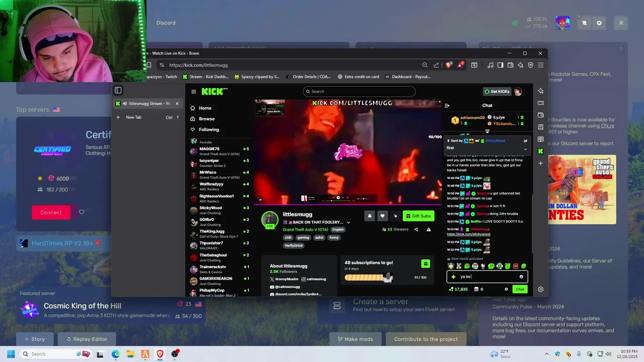Open Leo AI icon in toolbar
The width and height of the screenshot is (644, 362).
520,65
